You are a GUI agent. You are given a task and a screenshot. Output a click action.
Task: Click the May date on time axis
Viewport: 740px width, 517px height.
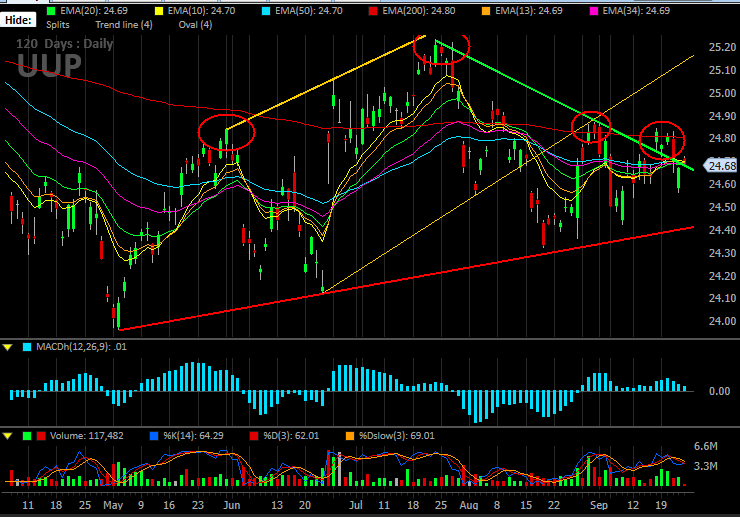click(113, 505)
